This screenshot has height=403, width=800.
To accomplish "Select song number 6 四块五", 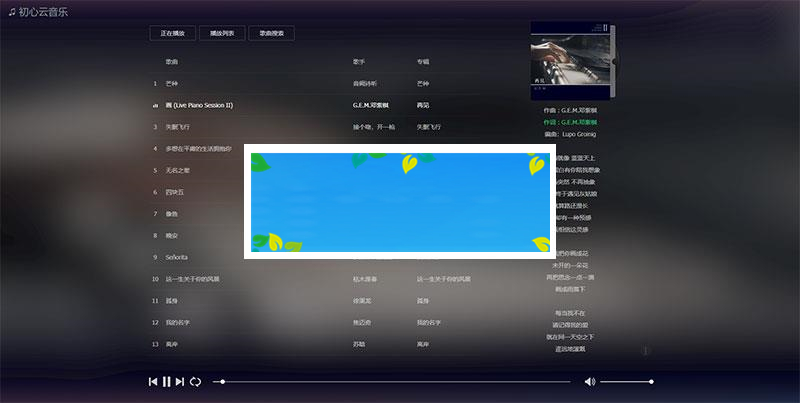I will (x=174, y=192).
